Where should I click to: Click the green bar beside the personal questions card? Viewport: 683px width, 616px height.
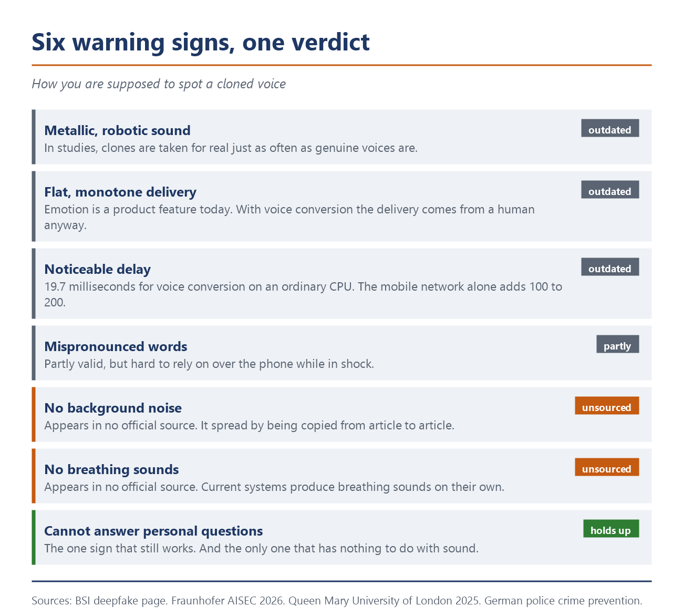34,537
